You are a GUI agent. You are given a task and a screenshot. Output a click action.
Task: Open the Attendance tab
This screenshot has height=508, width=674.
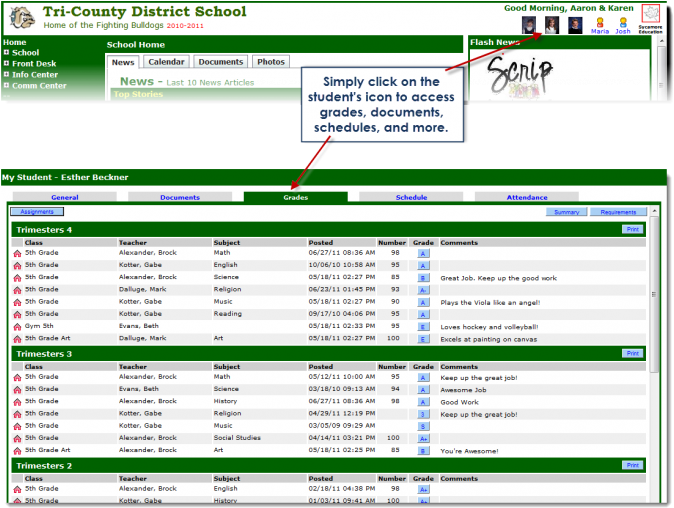pyautogui.click(x=527, y=197)
